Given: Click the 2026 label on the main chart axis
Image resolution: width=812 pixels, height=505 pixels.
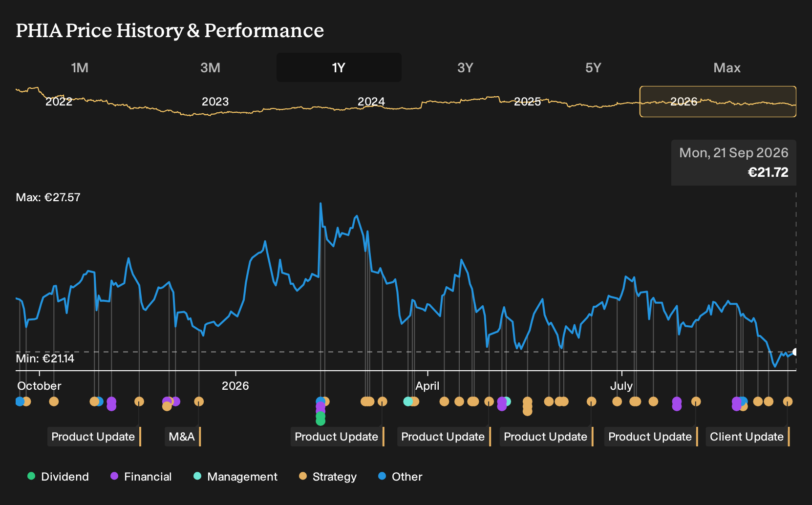Looking at the screenshot, I should coord(235,386).
